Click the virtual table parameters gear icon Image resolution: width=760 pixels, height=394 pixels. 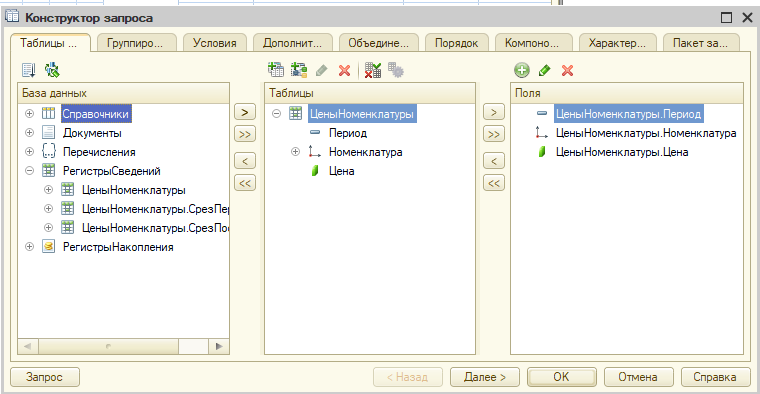(x=396, y=70)
